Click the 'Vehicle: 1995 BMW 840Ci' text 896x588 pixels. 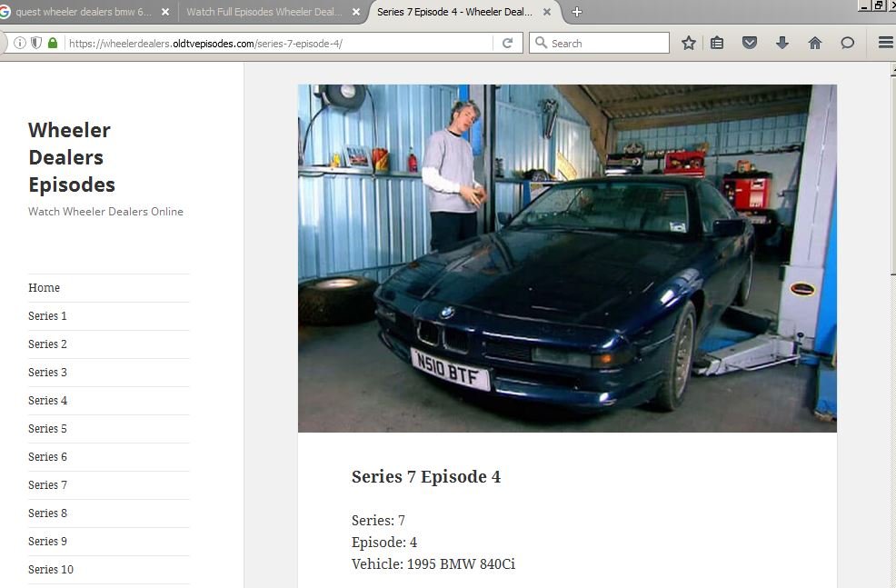pyautogui.click(x=433, y=564)
